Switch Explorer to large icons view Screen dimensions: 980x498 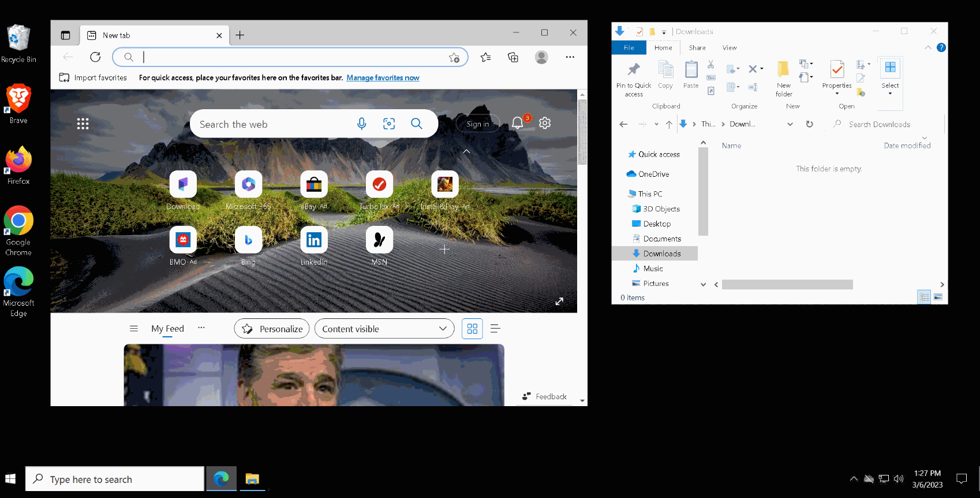[x=938, y=297]
